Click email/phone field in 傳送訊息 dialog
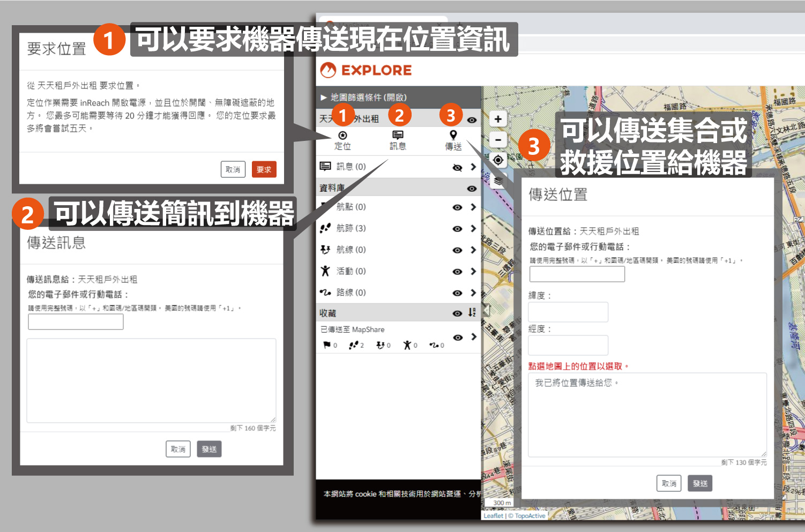 click(76, 321)
